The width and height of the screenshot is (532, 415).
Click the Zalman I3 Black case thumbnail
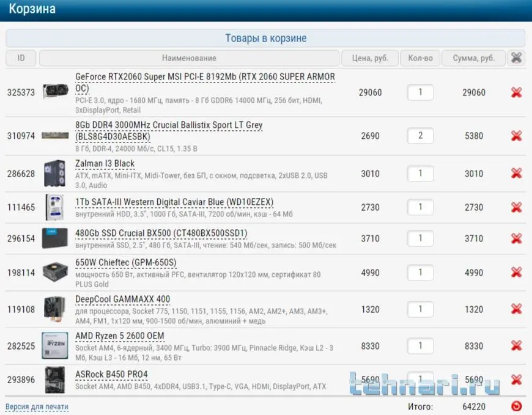[x=54, y=173]
